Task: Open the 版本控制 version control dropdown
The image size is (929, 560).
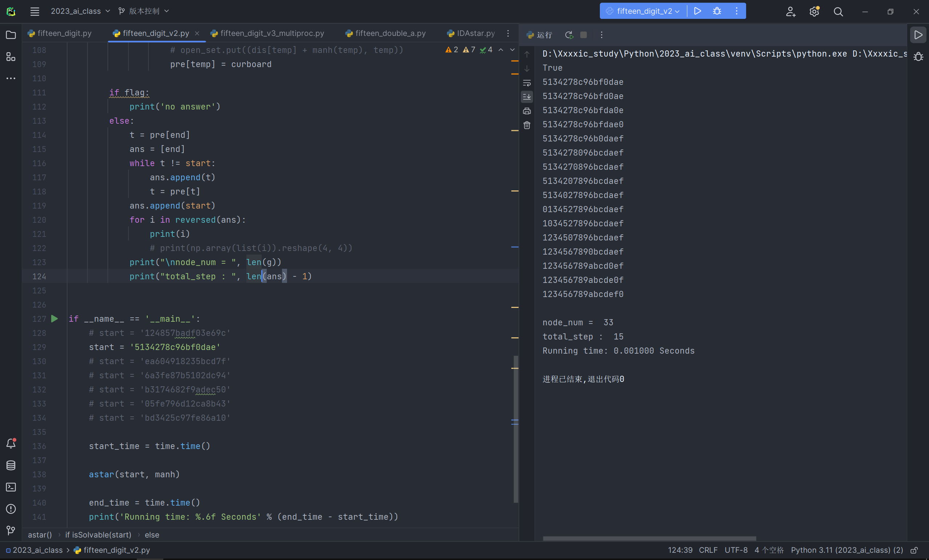Action: [x=144, y=11]
